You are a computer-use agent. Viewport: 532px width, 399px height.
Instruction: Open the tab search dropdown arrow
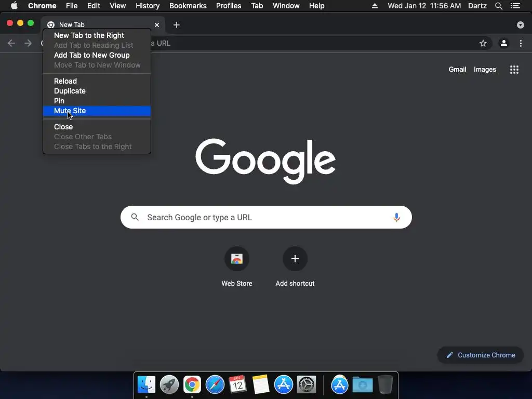point(521,25)
